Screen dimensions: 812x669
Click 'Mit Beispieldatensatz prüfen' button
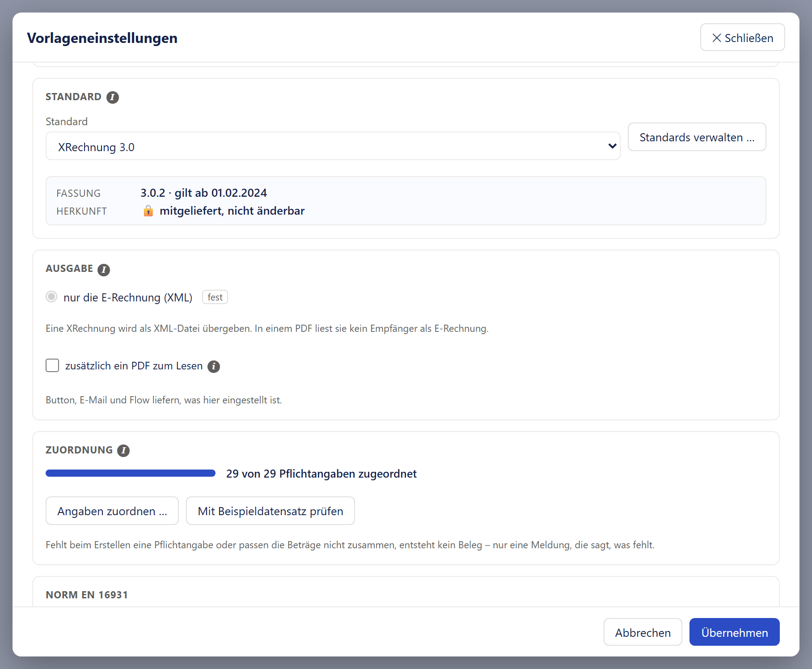tap(271, 511)
